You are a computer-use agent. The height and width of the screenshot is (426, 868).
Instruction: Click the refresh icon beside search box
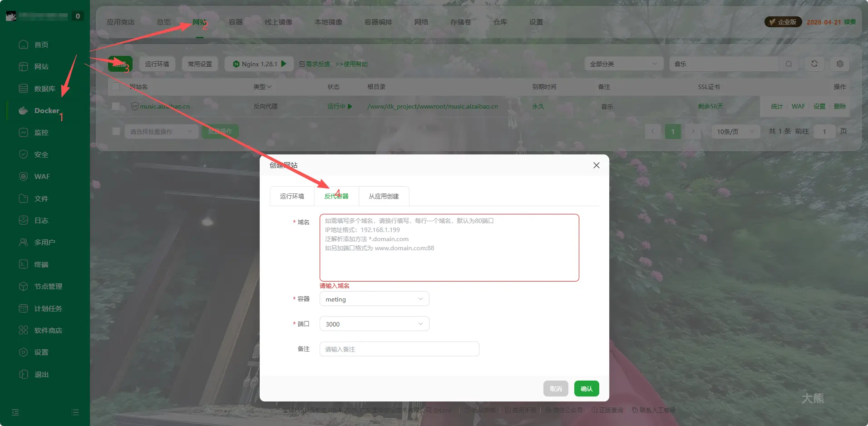click(814, 64)
